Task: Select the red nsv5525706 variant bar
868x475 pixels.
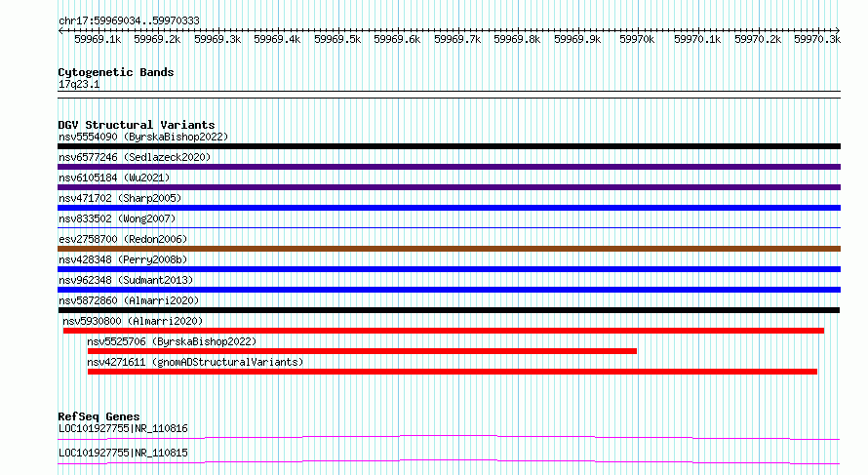Action: (362, 351)
